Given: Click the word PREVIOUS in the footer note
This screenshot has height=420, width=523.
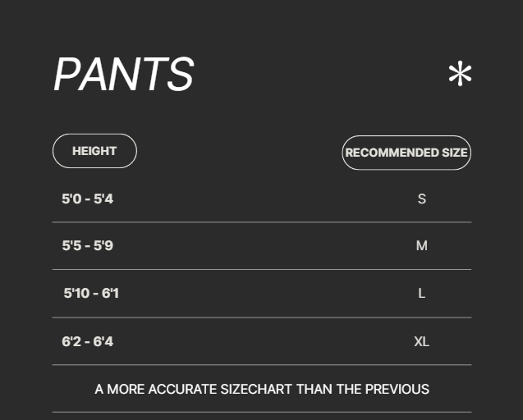Looking at the screenshot, I should tap(397, 389).
